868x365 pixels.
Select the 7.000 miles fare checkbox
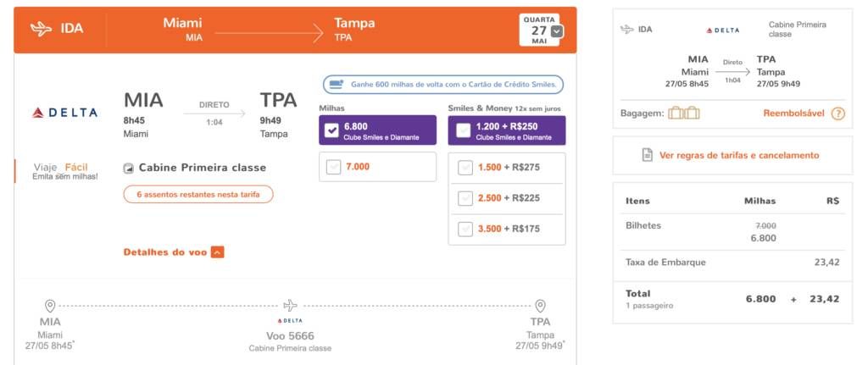click(x=333, y=167)
